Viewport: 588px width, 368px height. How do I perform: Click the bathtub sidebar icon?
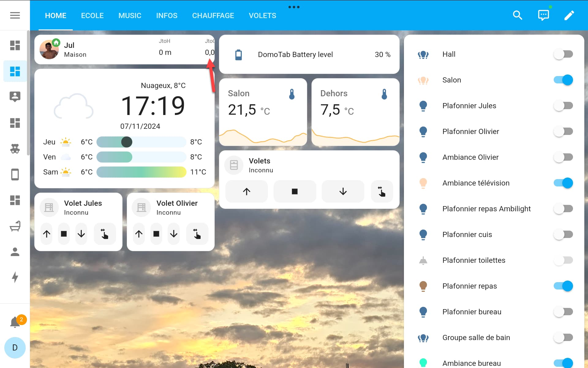click(15, 226)
